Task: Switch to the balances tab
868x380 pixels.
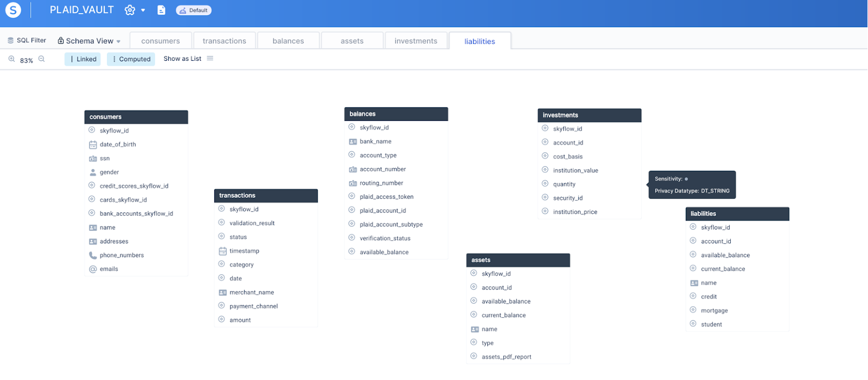Action: [x=288, y=41]
